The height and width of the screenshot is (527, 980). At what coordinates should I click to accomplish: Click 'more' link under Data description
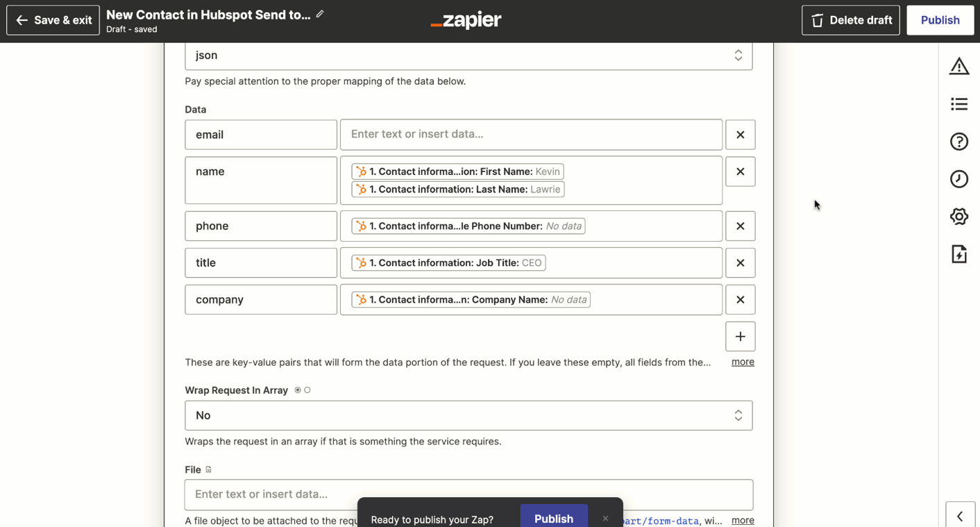(x=743, y=362)
